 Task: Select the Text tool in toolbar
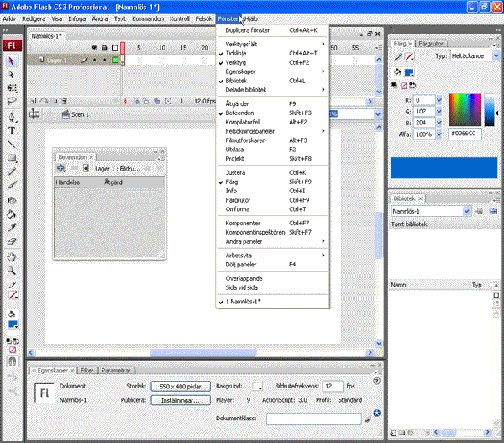pyautogui.click(x=12, y=130)
